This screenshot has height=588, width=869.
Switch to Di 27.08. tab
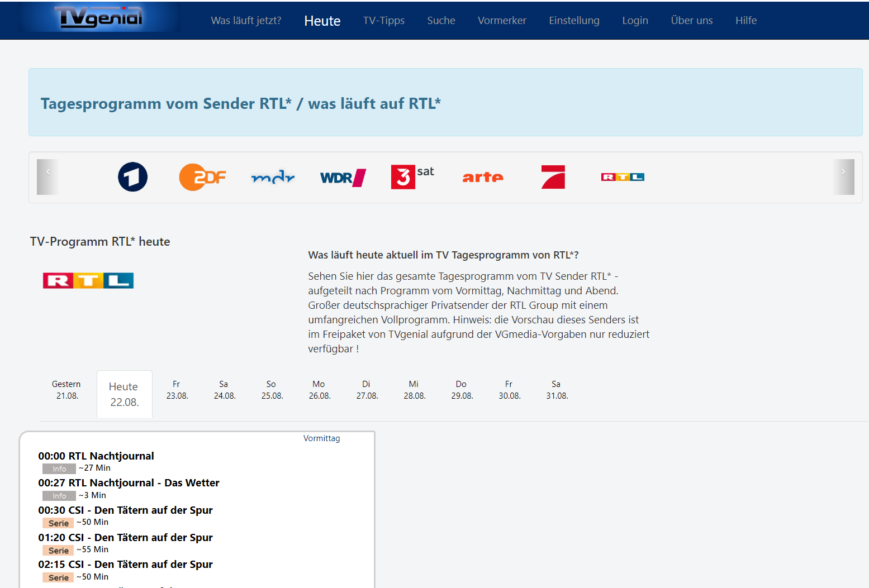click(x=367, y=390)
